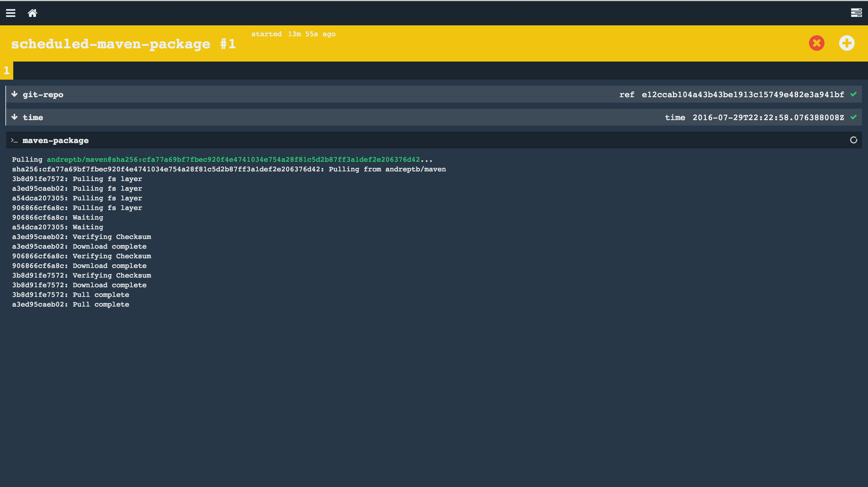
Task: Click the maven-package terminal prompt icon
Action: pyautogui.click(x=14, y=140)
